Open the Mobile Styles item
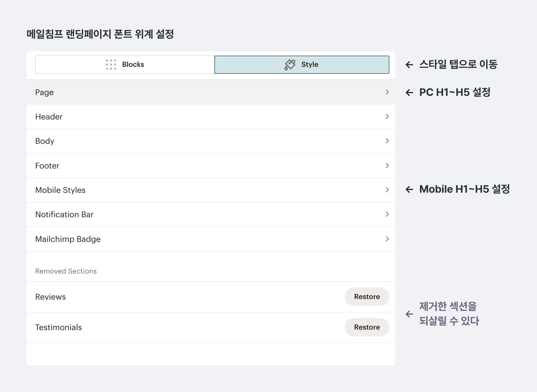 (x=60, y=190)
